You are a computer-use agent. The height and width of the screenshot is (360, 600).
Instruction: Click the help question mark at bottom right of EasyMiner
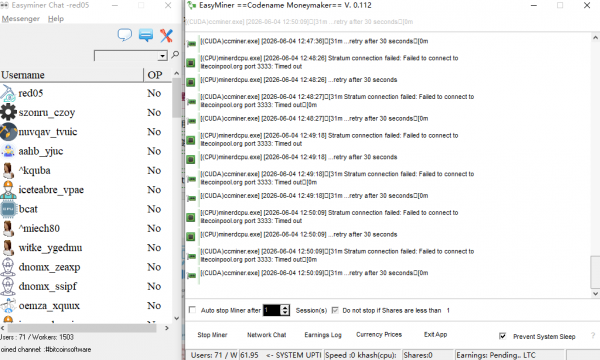tap(593, 336)
